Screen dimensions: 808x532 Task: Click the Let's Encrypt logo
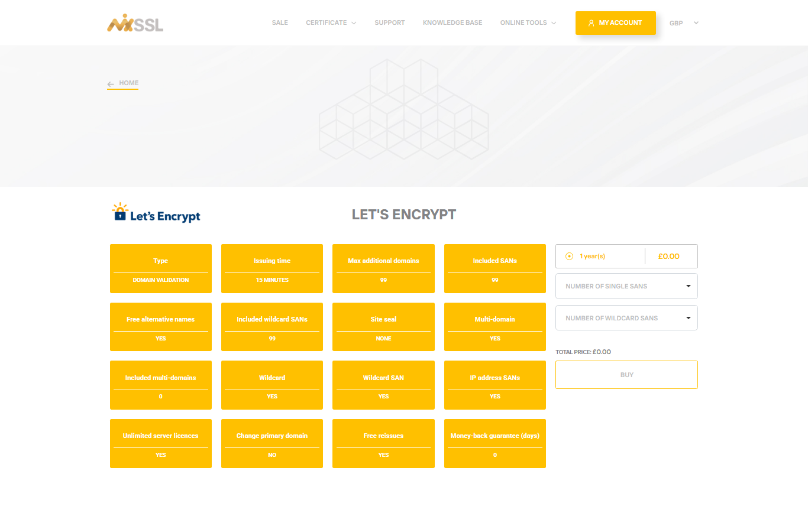pos(156,213)
